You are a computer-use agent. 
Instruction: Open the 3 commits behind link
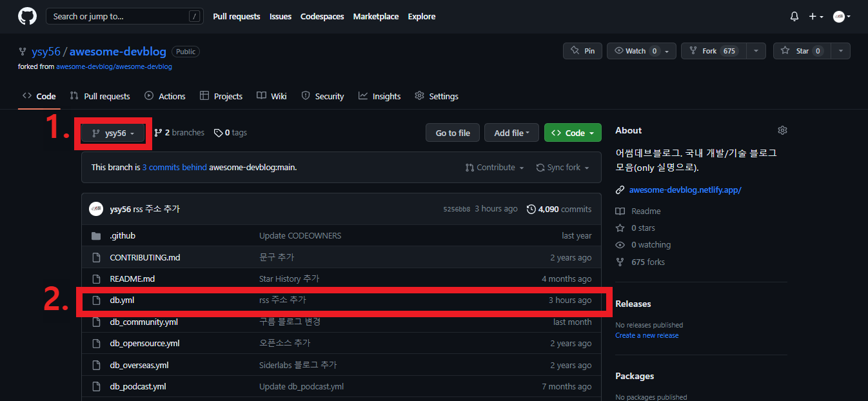click(175, 168)
